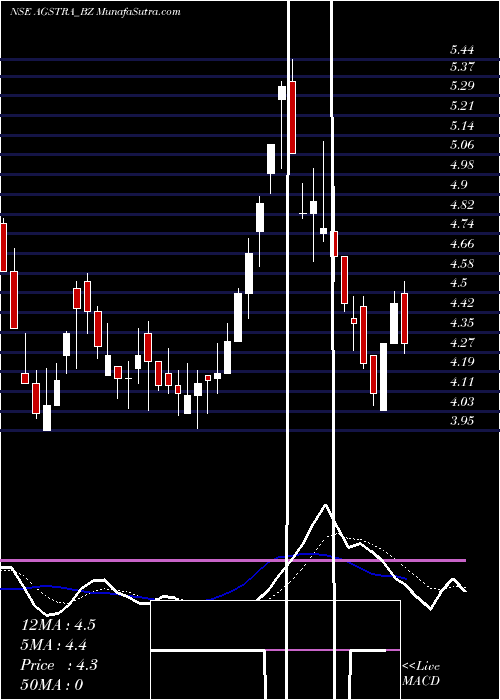Click the 50MA : 0 reading
This screenshot has height=700, width=500.
coord(52,685)
